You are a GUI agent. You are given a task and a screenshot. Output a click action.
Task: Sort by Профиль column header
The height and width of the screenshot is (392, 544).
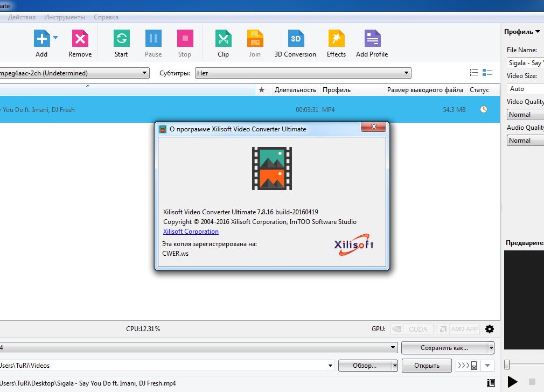[352, 90]
